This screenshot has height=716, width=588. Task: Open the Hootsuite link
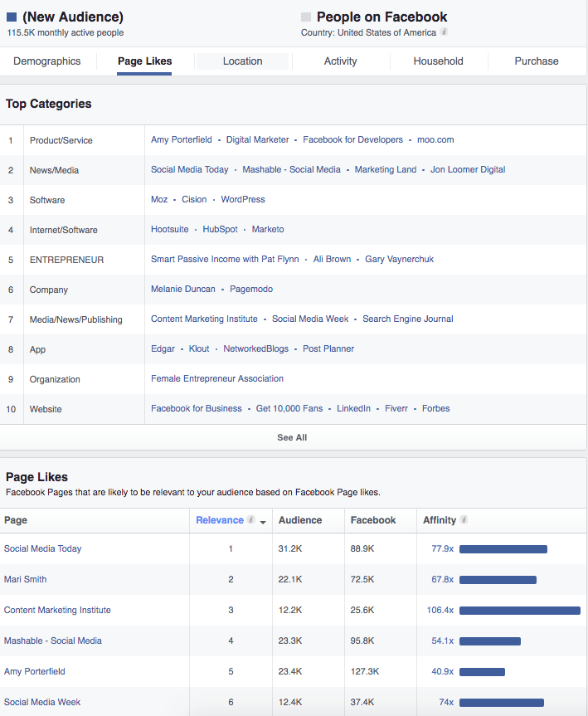pyautogui.click(x=170, y=229)
